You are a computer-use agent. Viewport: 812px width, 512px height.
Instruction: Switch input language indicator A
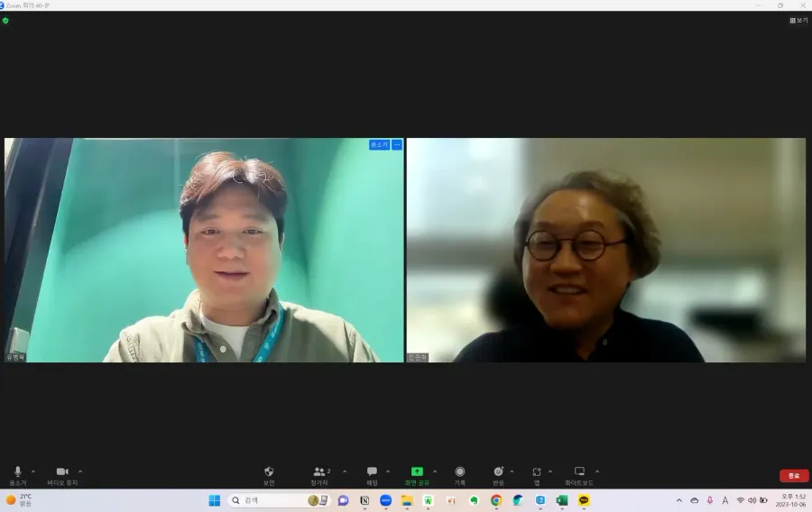[725, 500]
